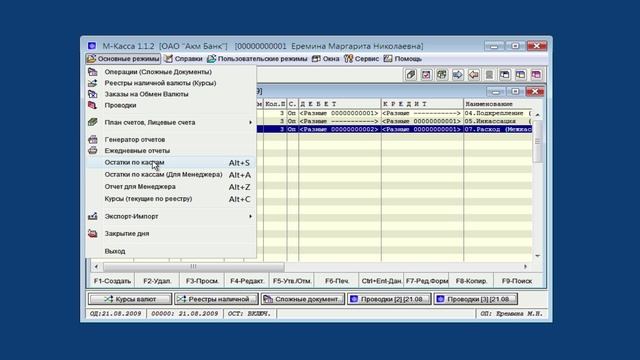The image size is (640, 360).
Task: Expand the Экспорт-Импорт submenu
Action: pos(171,216)
